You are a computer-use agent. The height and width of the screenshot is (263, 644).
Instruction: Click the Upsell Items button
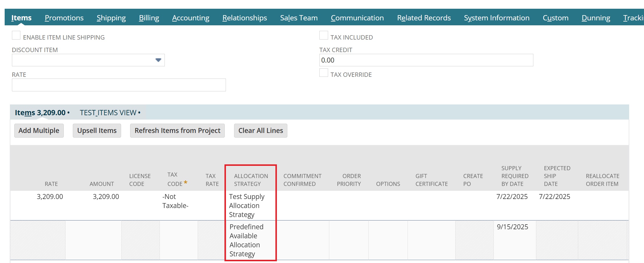click(97, 131)
